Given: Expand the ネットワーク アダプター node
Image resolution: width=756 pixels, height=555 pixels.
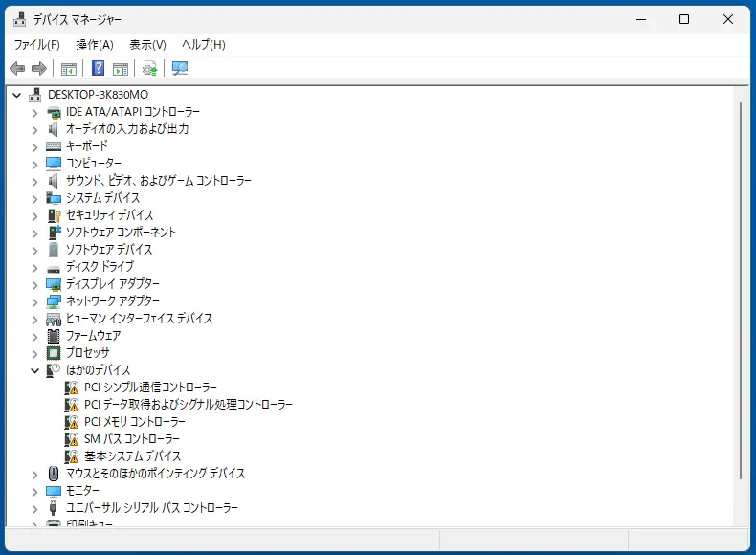Looking at the screenshot, I should [35, 301].
